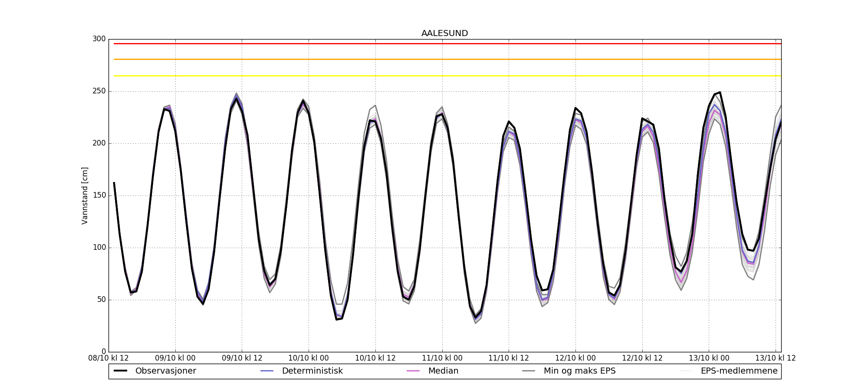The width and height of the screenshot is (868, 391).
Task: Click the blue Deterministisk legend line sample
Action: pyautogui.click(x=267, y=371)
